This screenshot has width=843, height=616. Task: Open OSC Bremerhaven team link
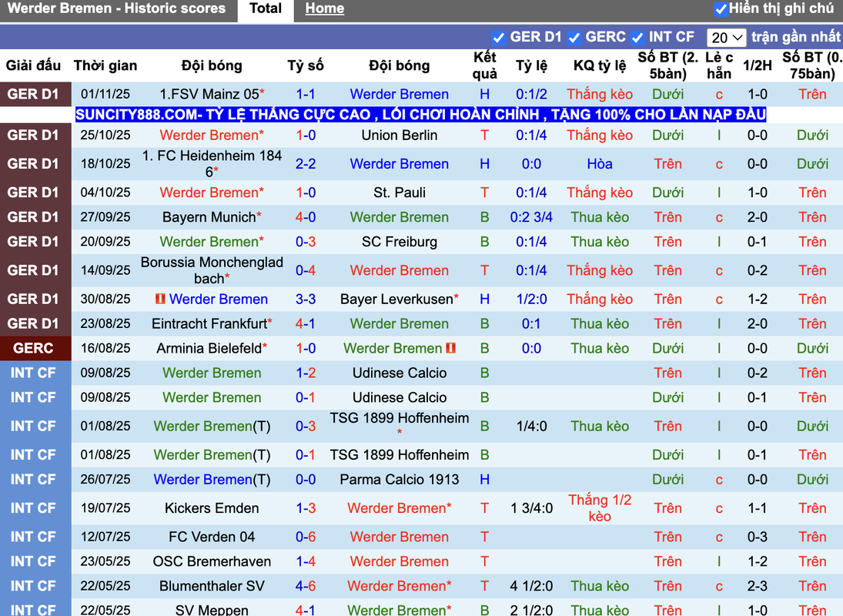click(x=212, y=561)
